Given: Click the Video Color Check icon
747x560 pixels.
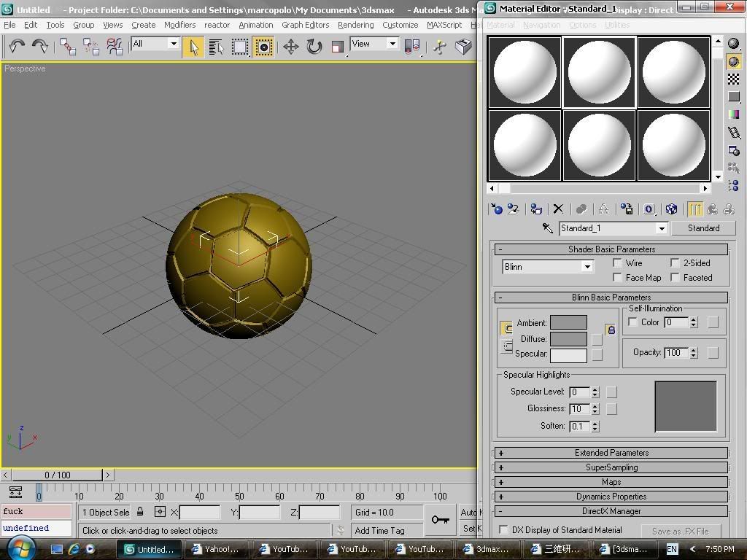Looking at the screenshot, I should pyautogui.click(x=734, y=114).
